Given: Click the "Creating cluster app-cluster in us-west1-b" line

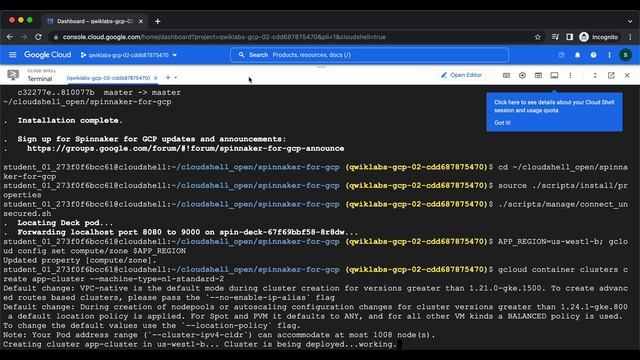Looking at the screenshot, I should click(200, 344).
